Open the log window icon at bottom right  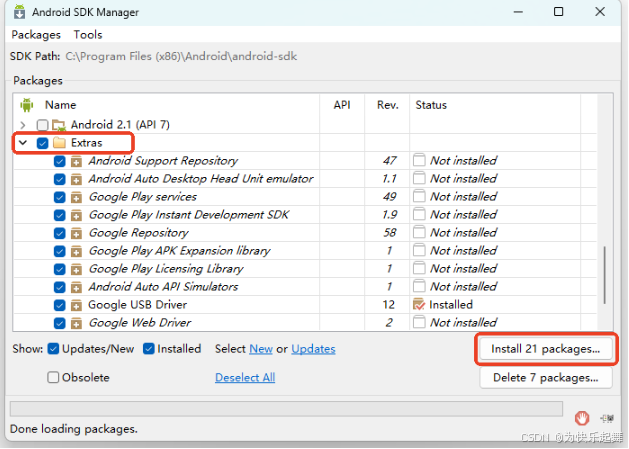tap(607, 419)
